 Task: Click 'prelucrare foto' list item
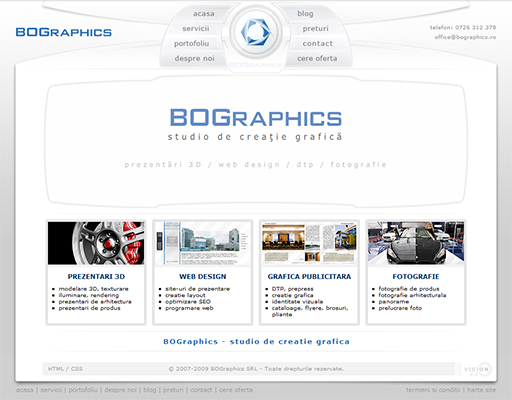(400, 308)
